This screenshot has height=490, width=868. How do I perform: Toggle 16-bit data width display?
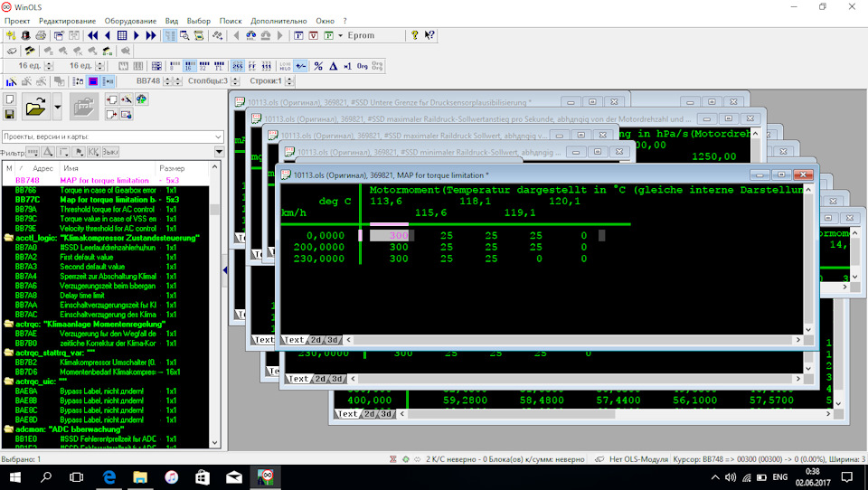click(189, 66)
